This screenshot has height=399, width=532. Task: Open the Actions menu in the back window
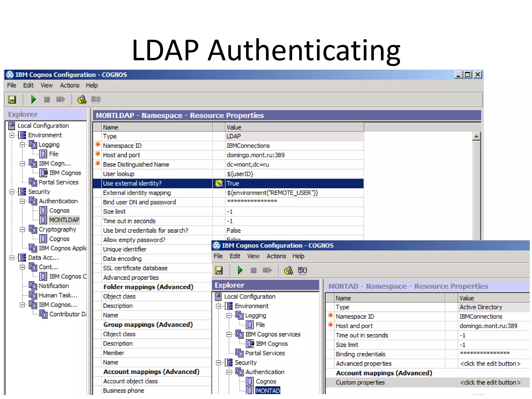pos(70,85)
